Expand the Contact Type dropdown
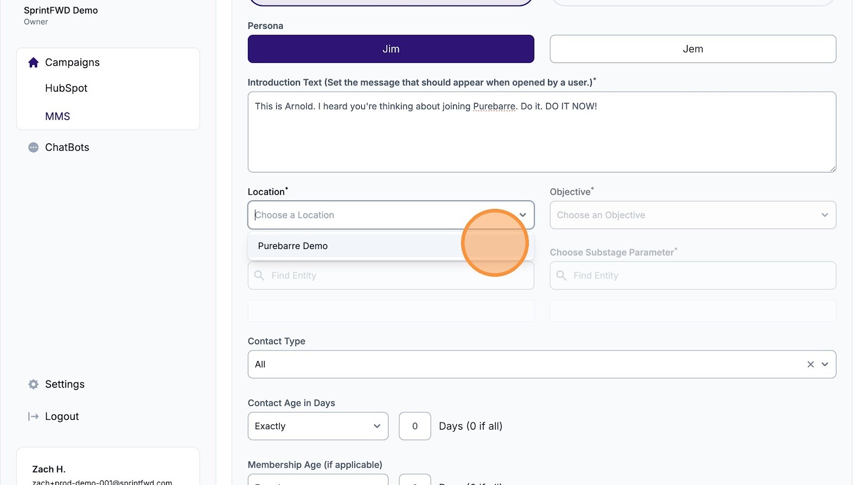Image resolution: width=868 pixels, height=485 pixels. coord(825,365)
